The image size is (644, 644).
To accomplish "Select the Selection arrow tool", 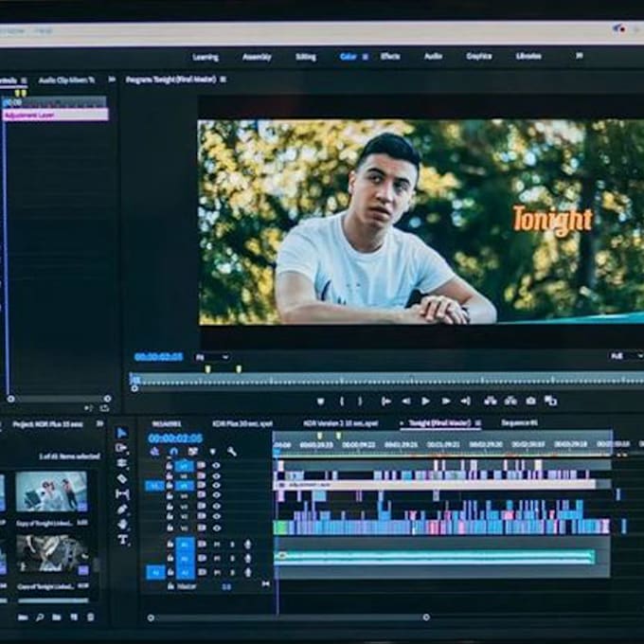I will point(122,433).
